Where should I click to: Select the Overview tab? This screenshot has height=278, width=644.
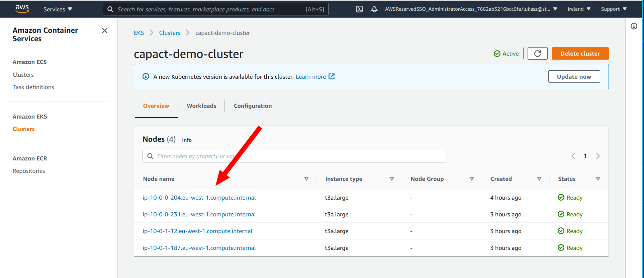156,106
